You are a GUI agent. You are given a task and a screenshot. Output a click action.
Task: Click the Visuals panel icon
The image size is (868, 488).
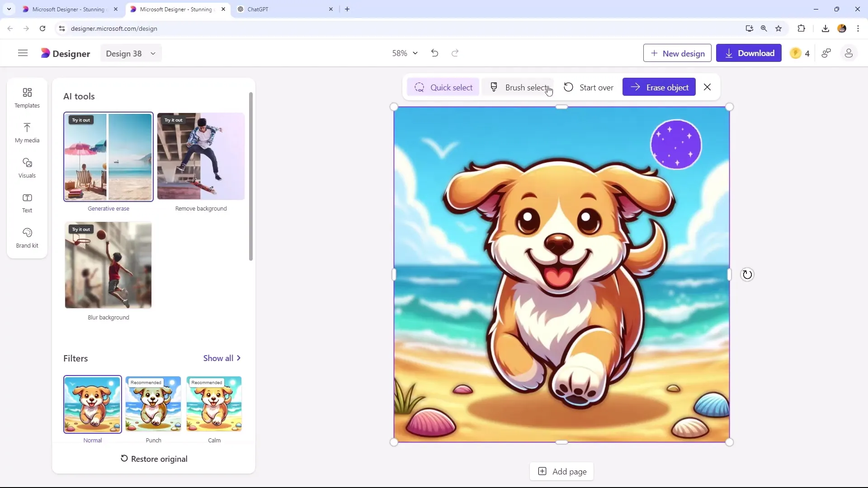click(x=27, y=167)
